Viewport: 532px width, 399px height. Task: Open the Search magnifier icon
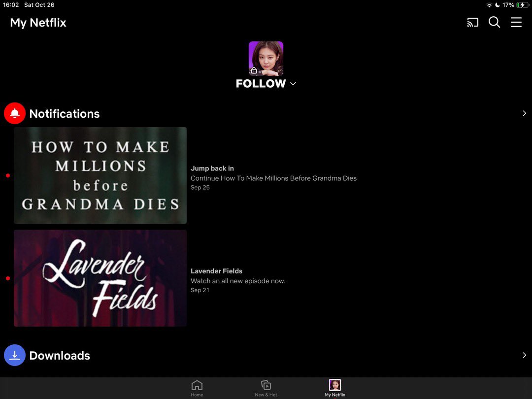[495, 22]
